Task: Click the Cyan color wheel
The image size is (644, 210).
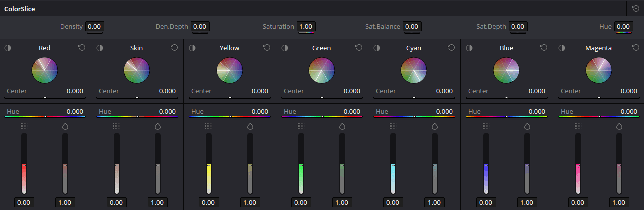Action: pyautogui.click(x=414, y=70)
